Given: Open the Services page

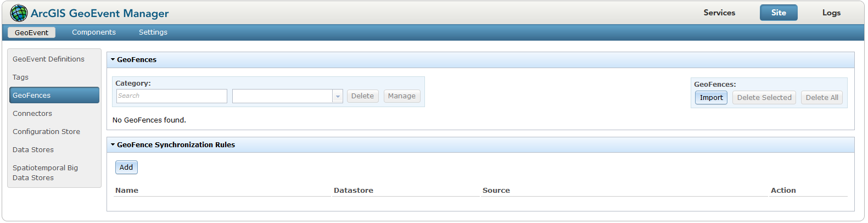Looking at the screenshot, I should tap(719, 13).
